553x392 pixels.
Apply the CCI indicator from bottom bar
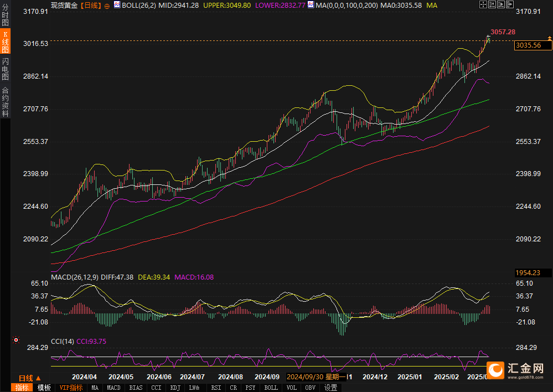pos(156,388)
